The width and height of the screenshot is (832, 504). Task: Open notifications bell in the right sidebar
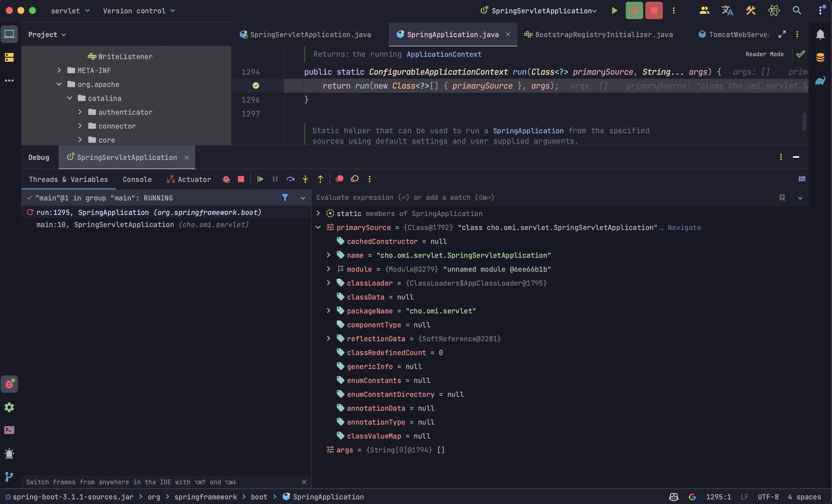click(820, 34)
